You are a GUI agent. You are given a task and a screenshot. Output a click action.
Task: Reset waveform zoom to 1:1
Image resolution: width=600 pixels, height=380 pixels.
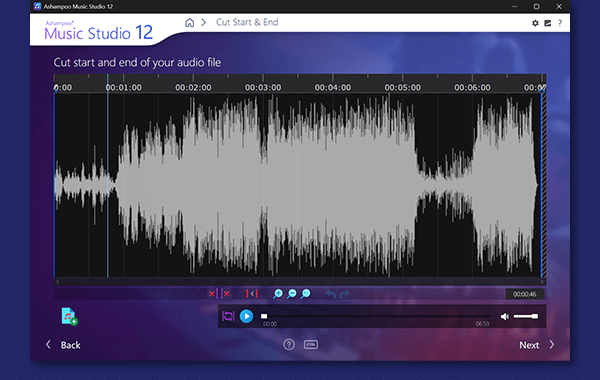click(306, 294)
